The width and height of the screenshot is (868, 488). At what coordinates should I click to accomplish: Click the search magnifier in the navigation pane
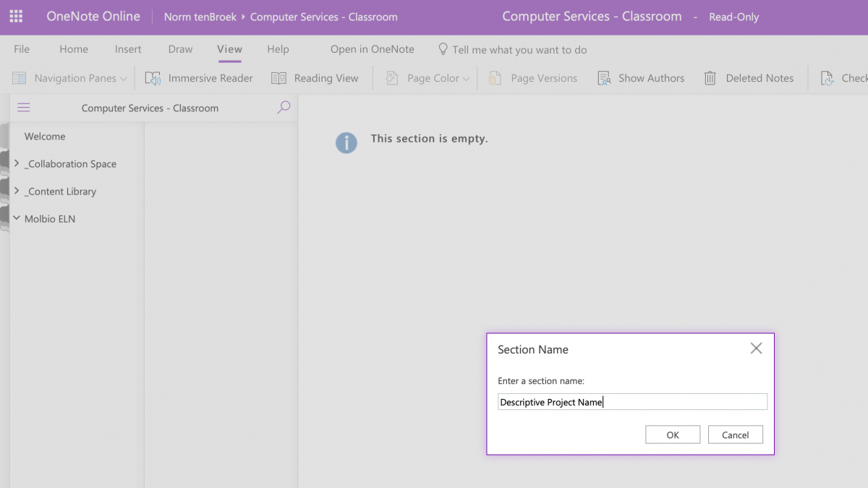coord(284,108)
